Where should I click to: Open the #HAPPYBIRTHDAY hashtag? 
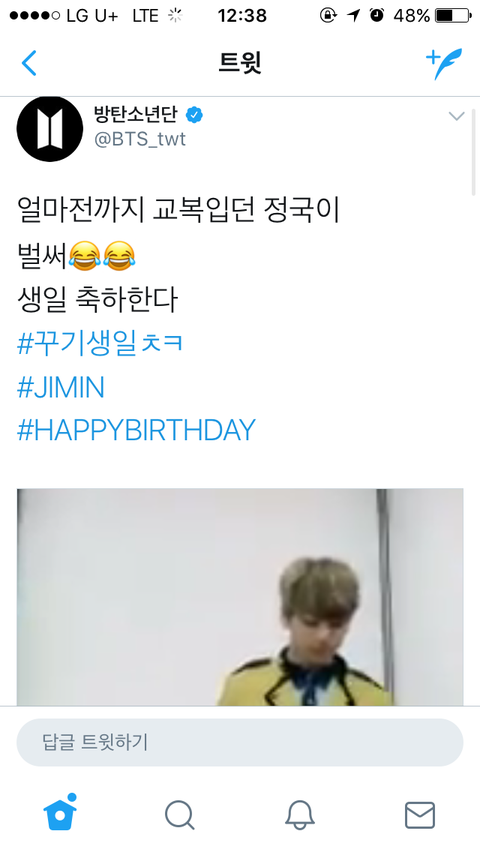[x=136, y=430]
